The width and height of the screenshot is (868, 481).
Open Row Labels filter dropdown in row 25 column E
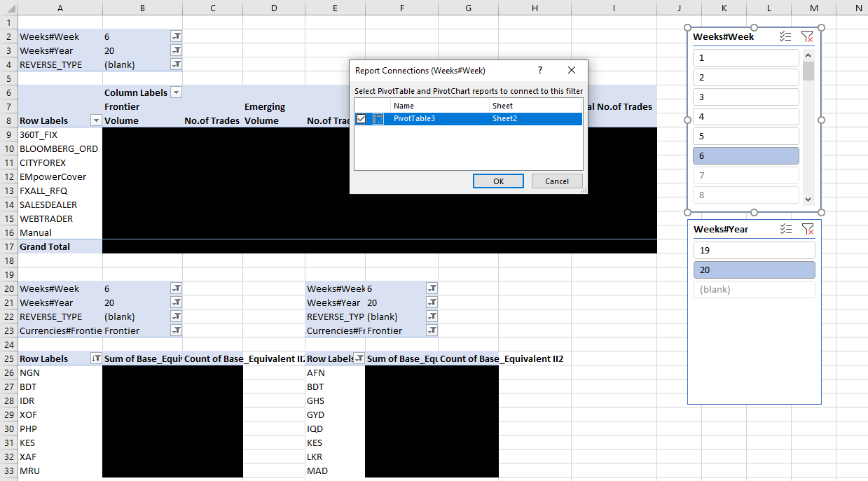pyautogui.click(x=359, y=358)
